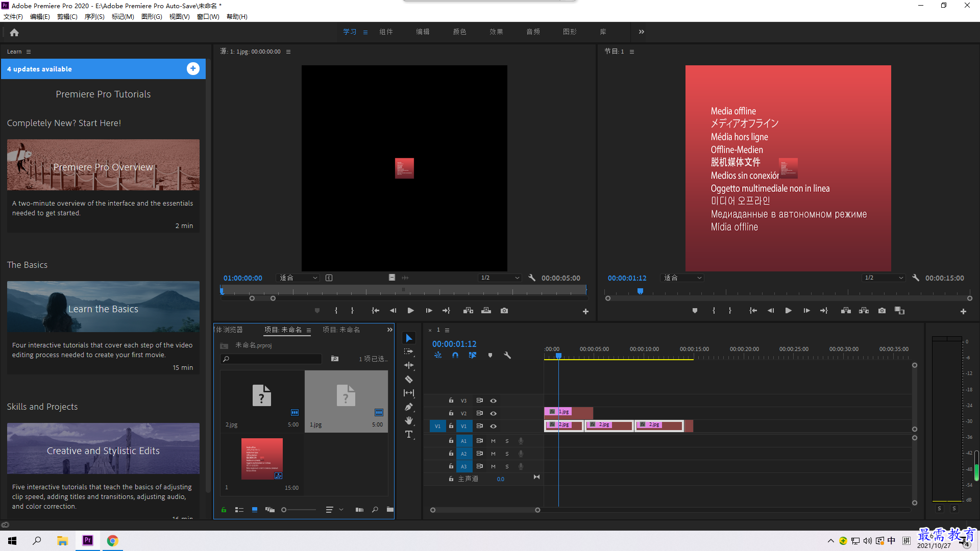This screenshot has width=980, height=551.
Task: Toggle V3 track output eye
Action: [x=493, y=400]
